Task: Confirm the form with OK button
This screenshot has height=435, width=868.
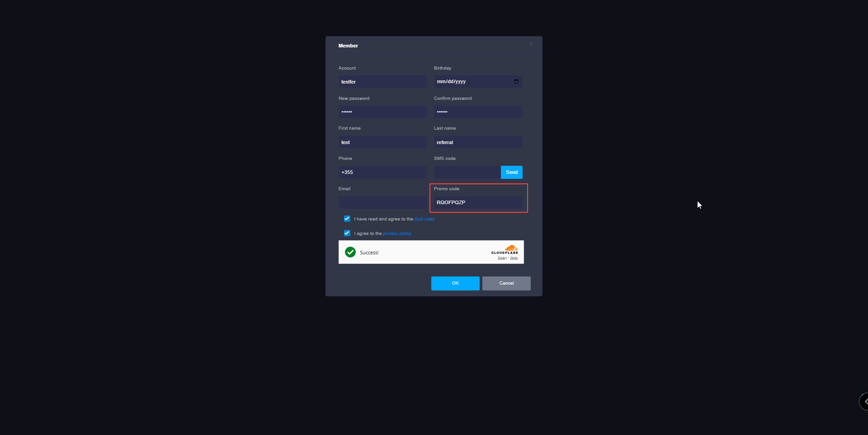Action: pyautogui.click(x=455, y=283)
